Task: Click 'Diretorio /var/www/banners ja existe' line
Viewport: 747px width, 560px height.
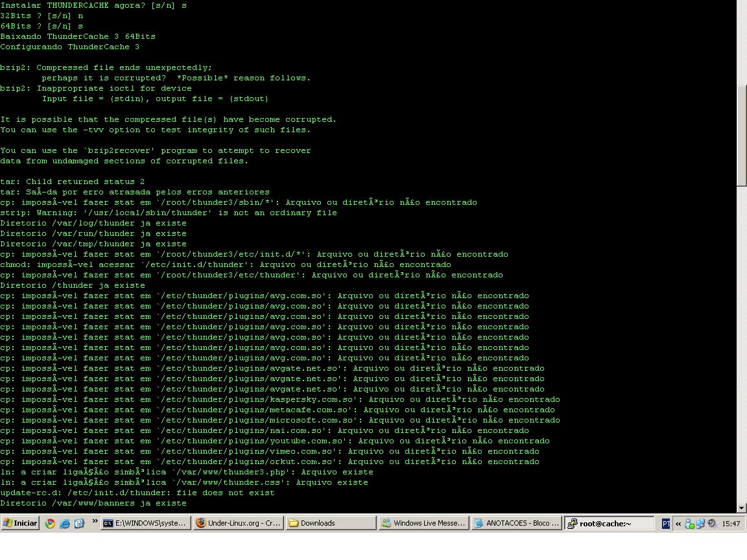Action: (93, 504)
